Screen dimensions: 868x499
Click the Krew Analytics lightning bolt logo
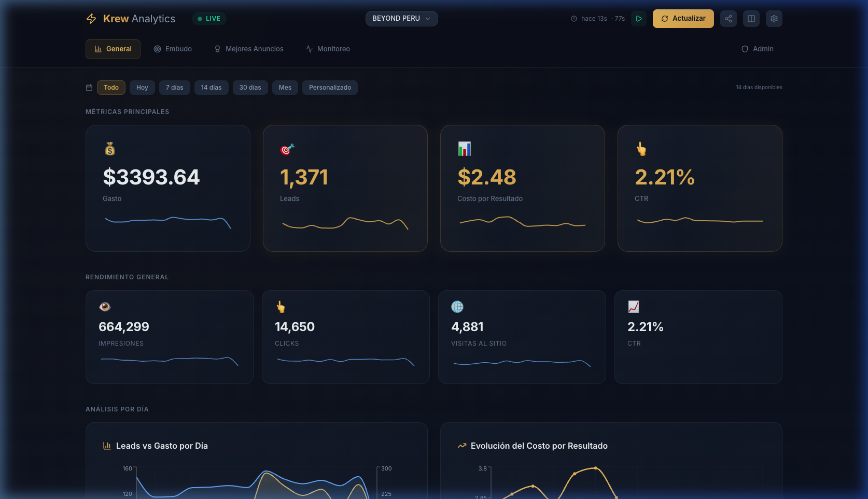91,18
